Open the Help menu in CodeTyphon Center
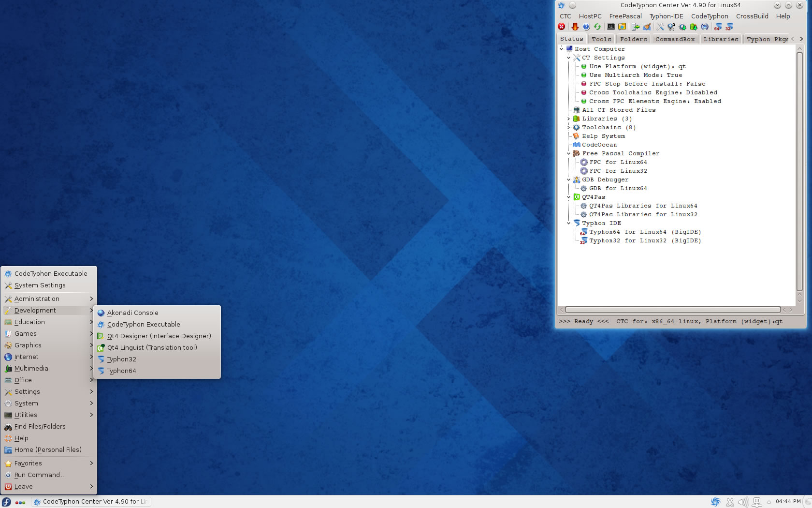 click(783, 16)
